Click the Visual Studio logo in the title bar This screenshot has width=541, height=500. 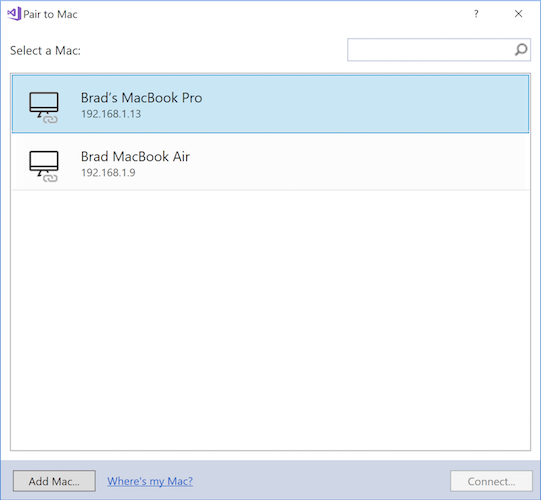coord(14,14)
